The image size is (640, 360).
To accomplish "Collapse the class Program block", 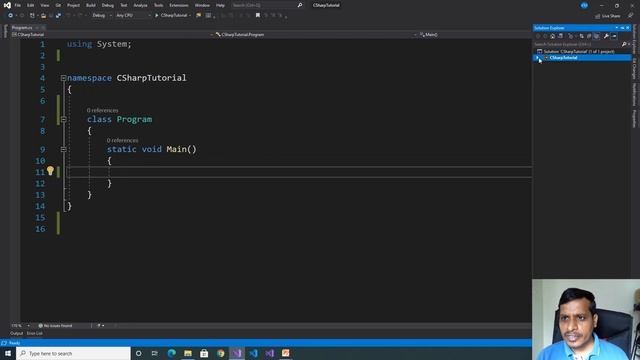I will [x=63, y=120].
